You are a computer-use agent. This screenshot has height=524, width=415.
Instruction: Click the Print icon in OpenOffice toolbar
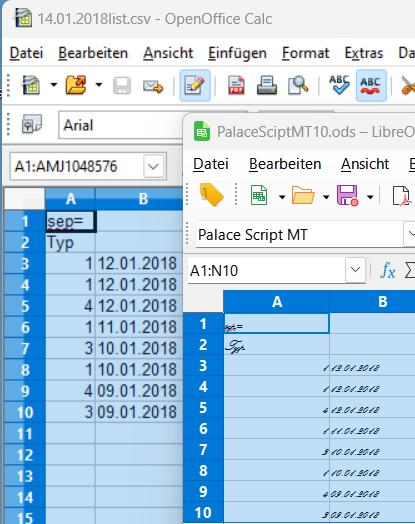point(267,85)
